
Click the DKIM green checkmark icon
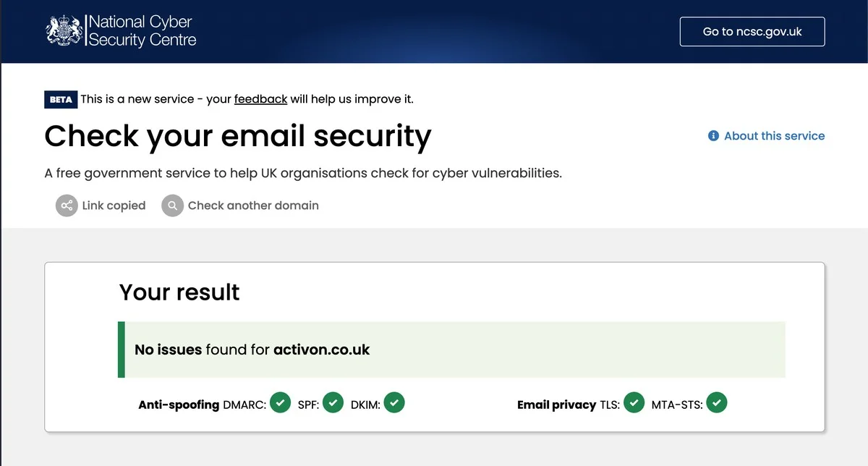pos(394,402)
